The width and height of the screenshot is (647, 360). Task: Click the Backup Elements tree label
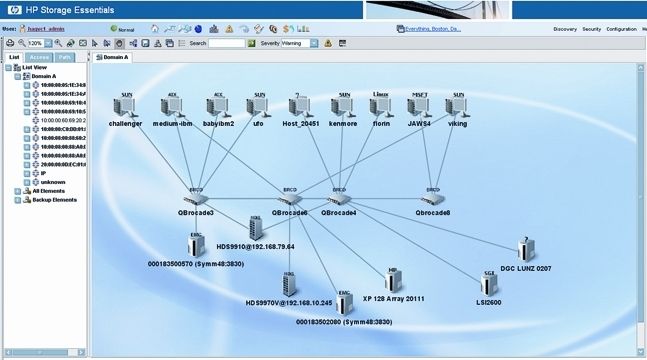(54, 200)
